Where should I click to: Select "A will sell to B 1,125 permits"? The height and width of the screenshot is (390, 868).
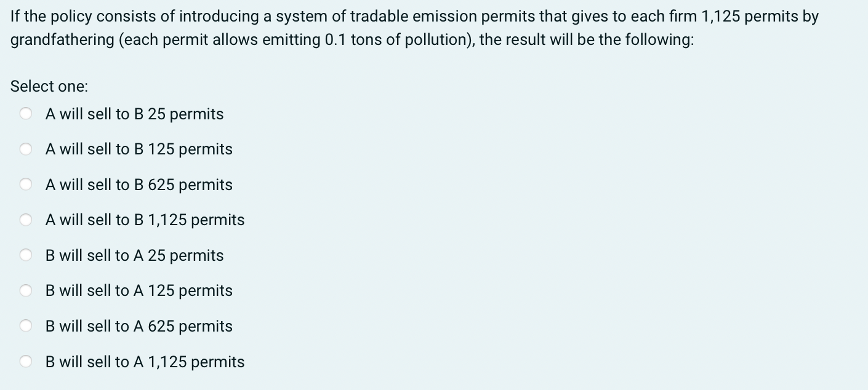coord(26,219)
